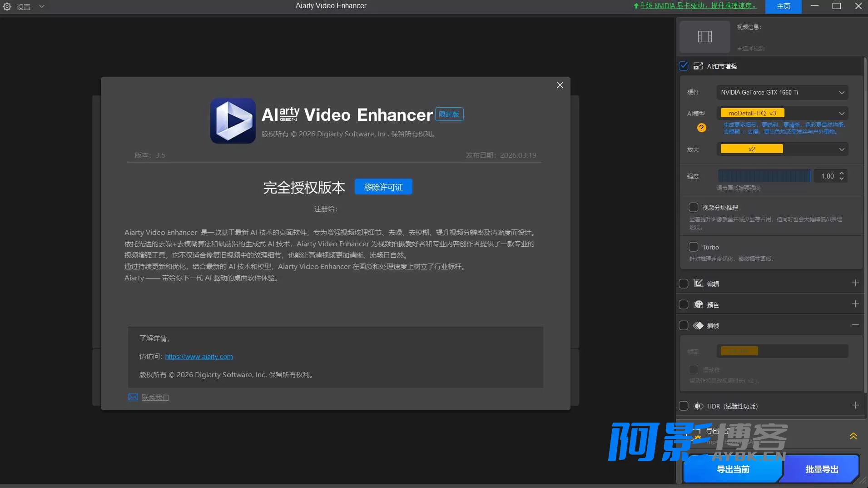This screenshot has height=488, width=868.
Task: Click the Color palette icon
Action: pyautogui.click(x=698, y=304)
